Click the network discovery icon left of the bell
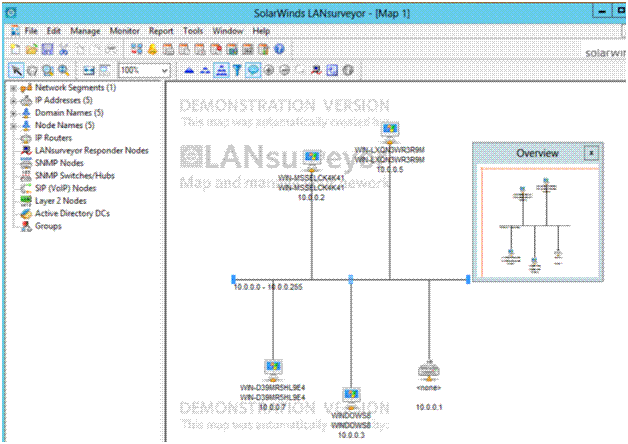Image resolution: width=628 pixels, height=444 pixels. (137, 49)
